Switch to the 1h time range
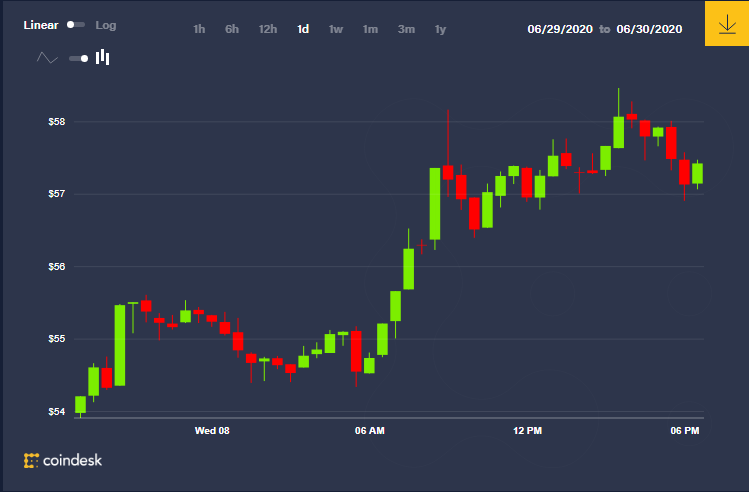The width and height of the screenshot is (749, 492). pyautogui.click(x=199, y=29)
